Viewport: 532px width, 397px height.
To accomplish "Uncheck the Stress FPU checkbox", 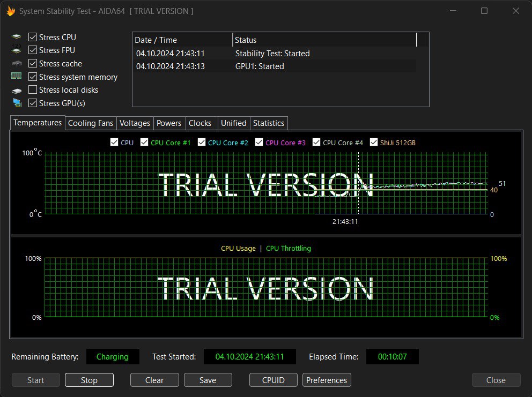I will (33, 50).
